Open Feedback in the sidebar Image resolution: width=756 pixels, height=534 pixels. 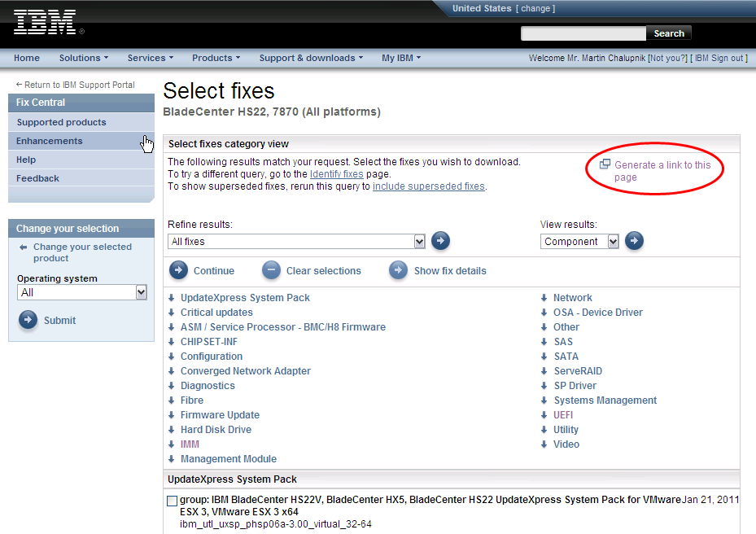pos(81,178)
